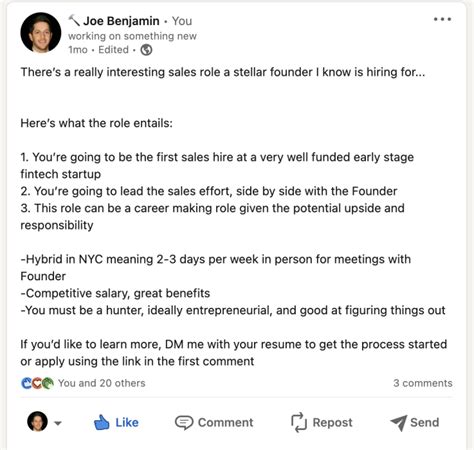474x450 pixels.
Task: Click the thumbs-up Like icon
Action: pyautogui.click(x=101, y=422)
